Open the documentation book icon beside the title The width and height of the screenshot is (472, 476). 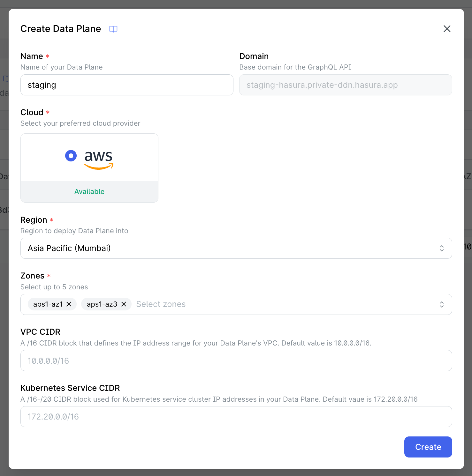[x=113, y=29]
